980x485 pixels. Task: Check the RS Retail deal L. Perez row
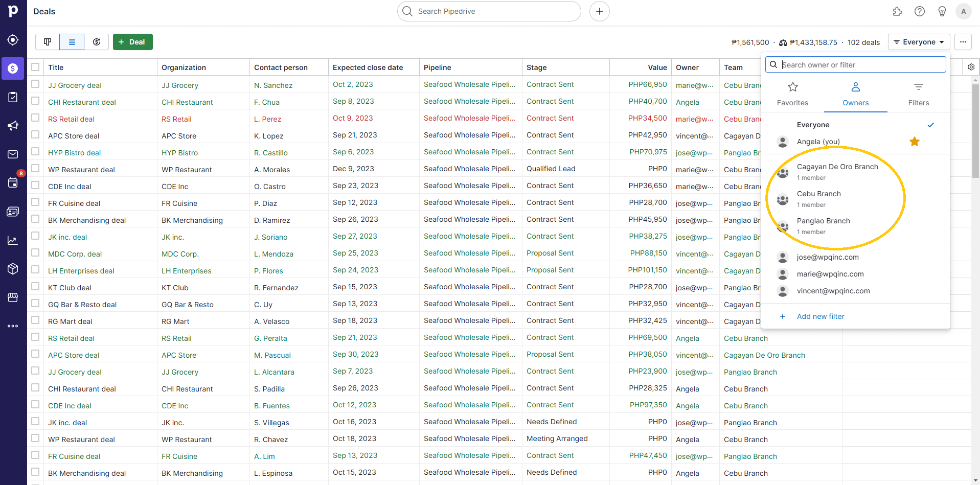click(x=35, y=118)
